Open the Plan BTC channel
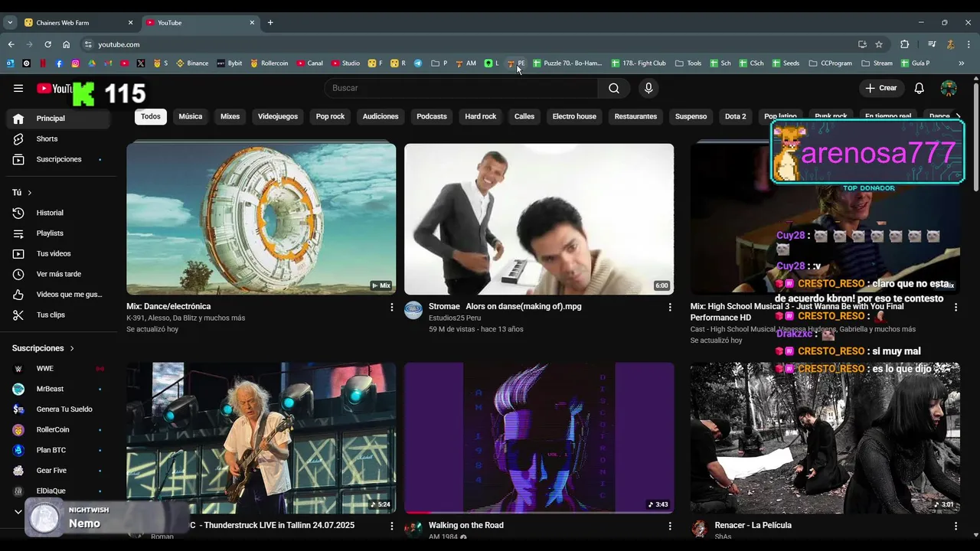The width and height of the screenshot is (980, 551). 60,450
